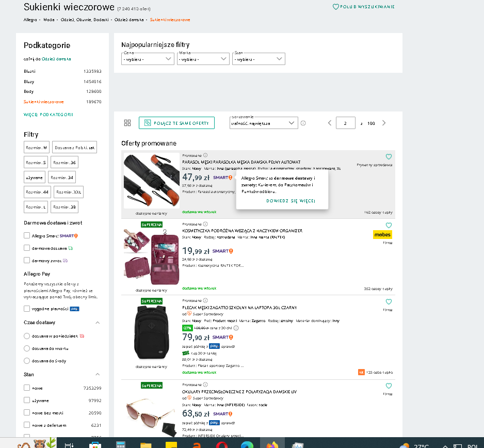Image resolution: width=484 pixels, height=448 pixels.
Task: Click heart icon on Zagatto backpack offer
Action: click(389, 301)
